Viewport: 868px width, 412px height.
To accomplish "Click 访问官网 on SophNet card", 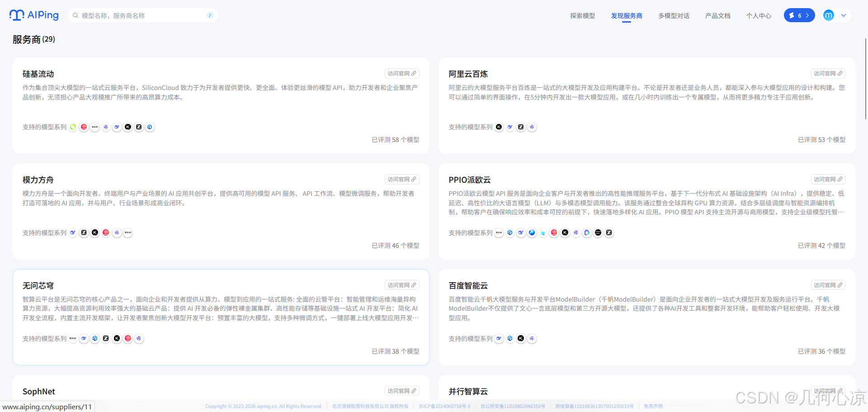I will [x=402, y=391].
